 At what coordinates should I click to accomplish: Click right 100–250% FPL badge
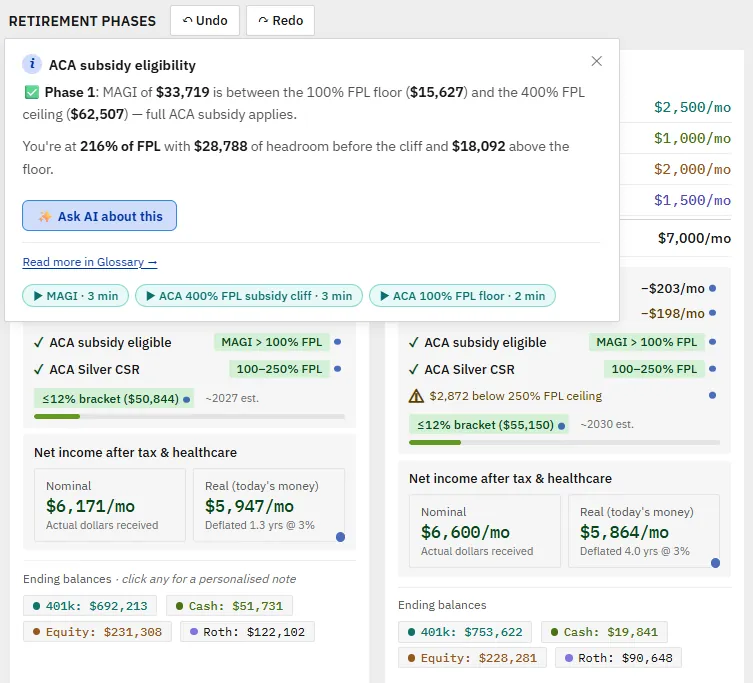coord(654,369)
